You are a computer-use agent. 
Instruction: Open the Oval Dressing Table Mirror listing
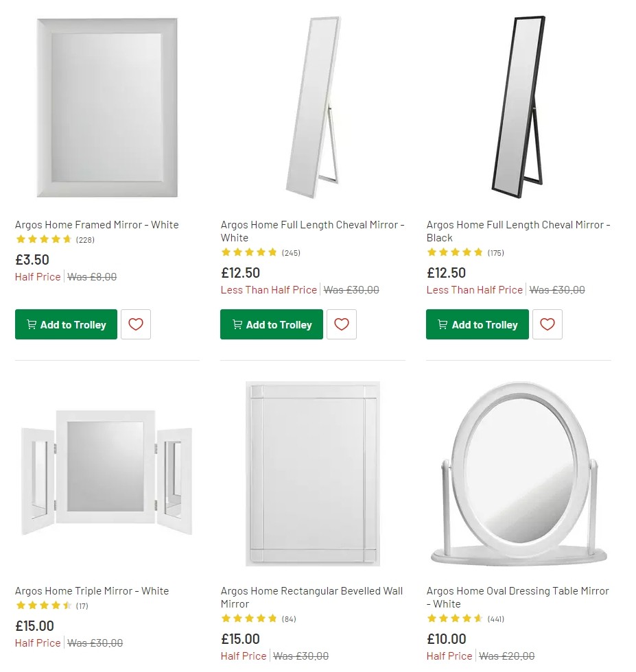tap(517, 597)
